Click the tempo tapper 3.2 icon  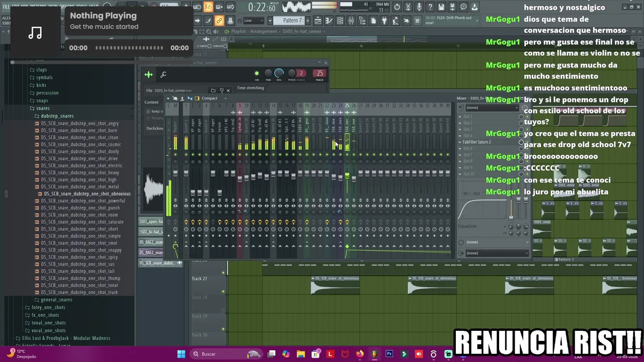pos(208,7)
